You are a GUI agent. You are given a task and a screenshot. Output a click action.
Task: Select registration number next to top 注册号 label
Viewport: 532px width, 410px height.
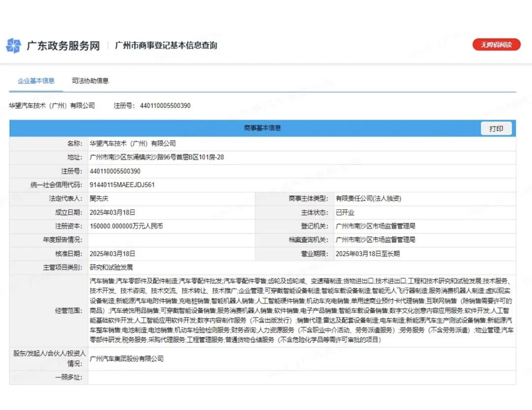[165, 105]
